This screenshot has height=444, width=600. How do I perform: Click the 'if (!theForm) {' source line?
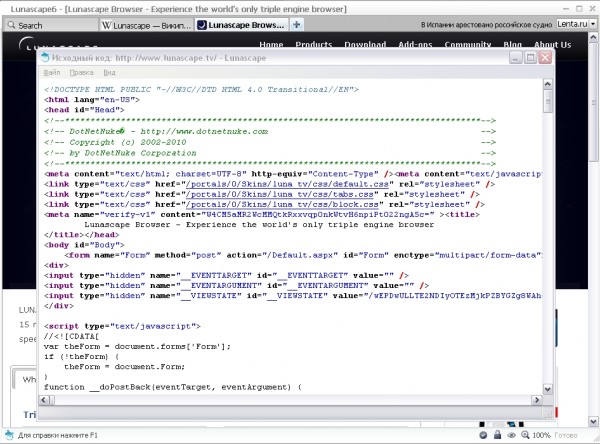coord(82,356)
